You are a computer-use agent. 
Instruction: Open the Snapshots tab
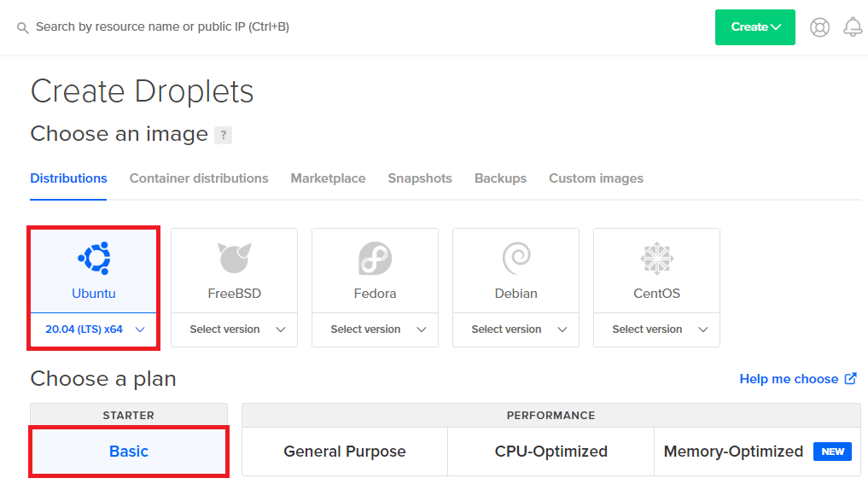[419, 178]
